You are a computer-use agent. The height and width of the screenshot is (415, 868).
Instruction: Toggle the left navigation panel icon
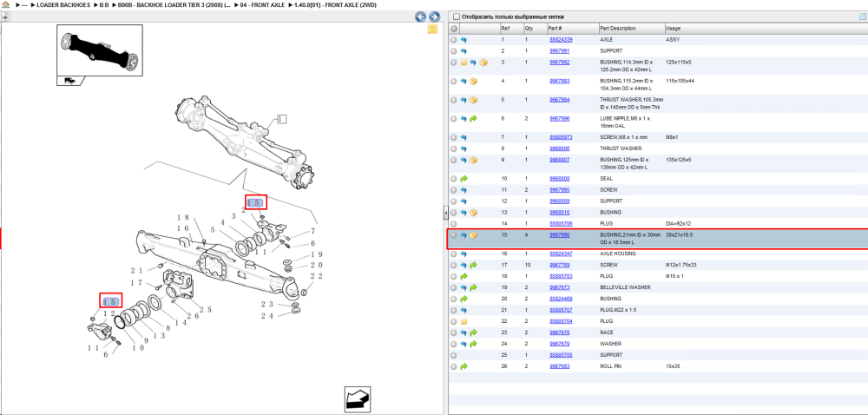(5, 16)
